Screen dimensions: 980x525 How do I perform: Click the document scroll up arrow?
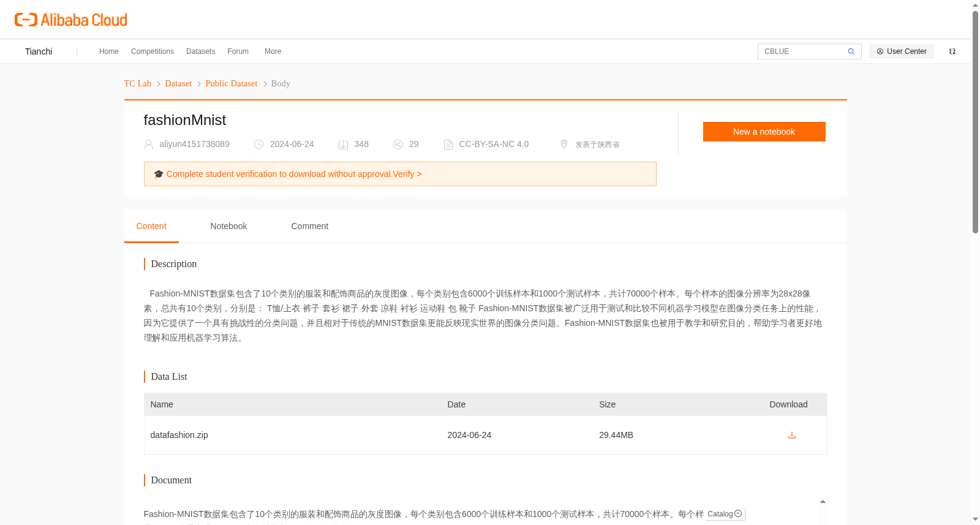(x=823, y=502)
